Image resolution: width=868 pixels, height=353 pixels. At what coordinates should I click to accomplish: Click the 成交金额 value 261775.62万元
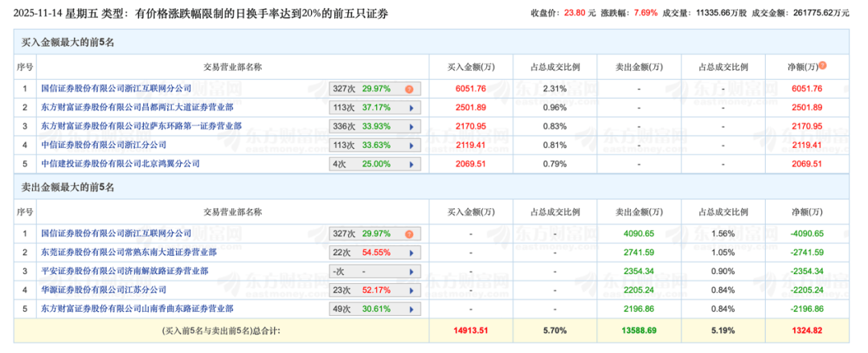(821, 13)
